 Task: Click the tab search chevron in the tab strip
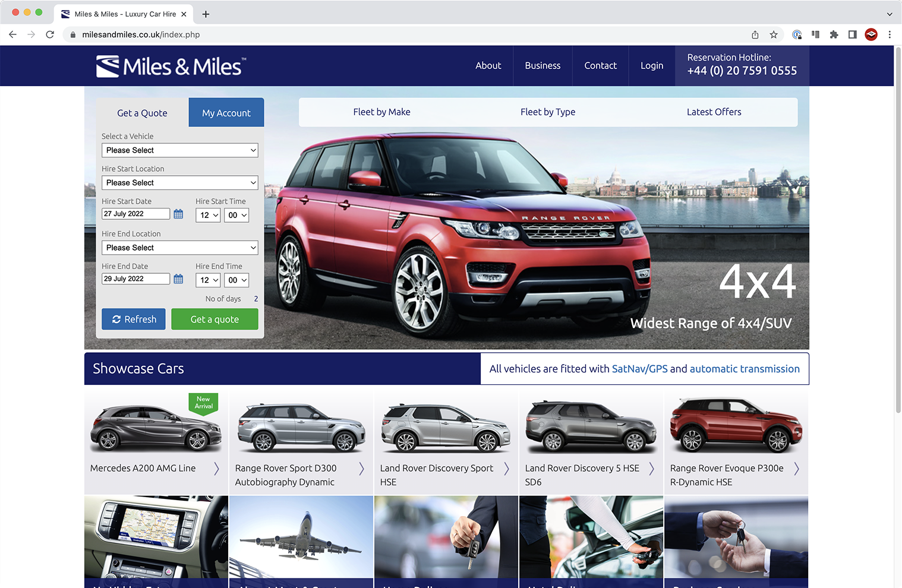[890, 14]
